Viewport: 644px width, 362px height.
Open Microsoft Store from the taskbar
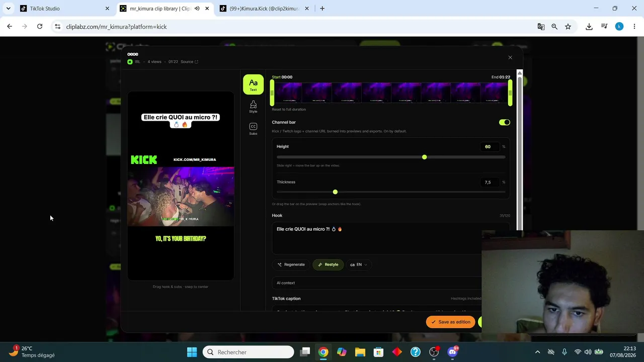[378, 352]
